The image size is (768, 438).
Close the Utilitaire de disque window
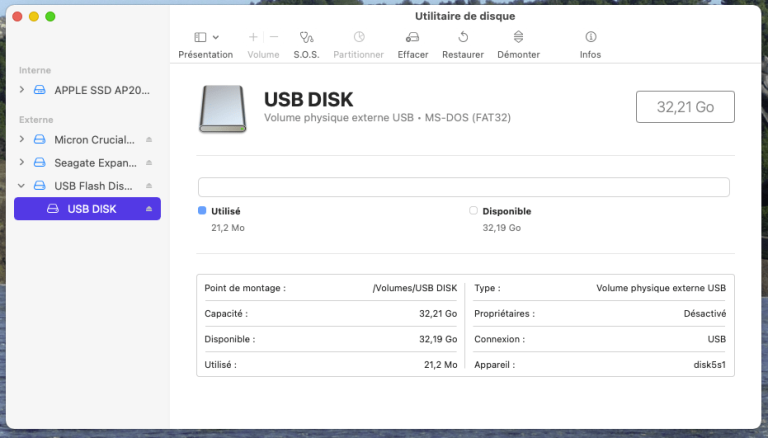click(x=17, y=17)
